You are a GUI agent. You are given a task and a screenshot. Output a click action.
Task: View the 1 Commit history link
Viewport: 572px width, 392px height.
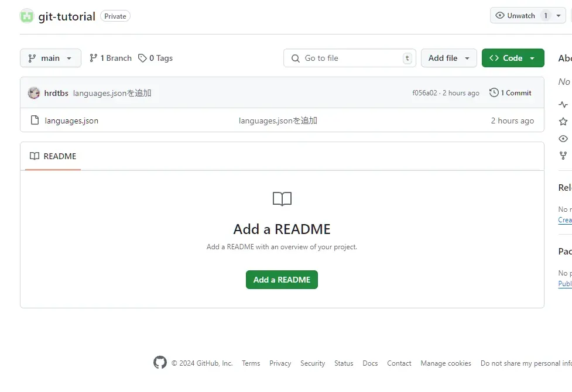point(510,92)
